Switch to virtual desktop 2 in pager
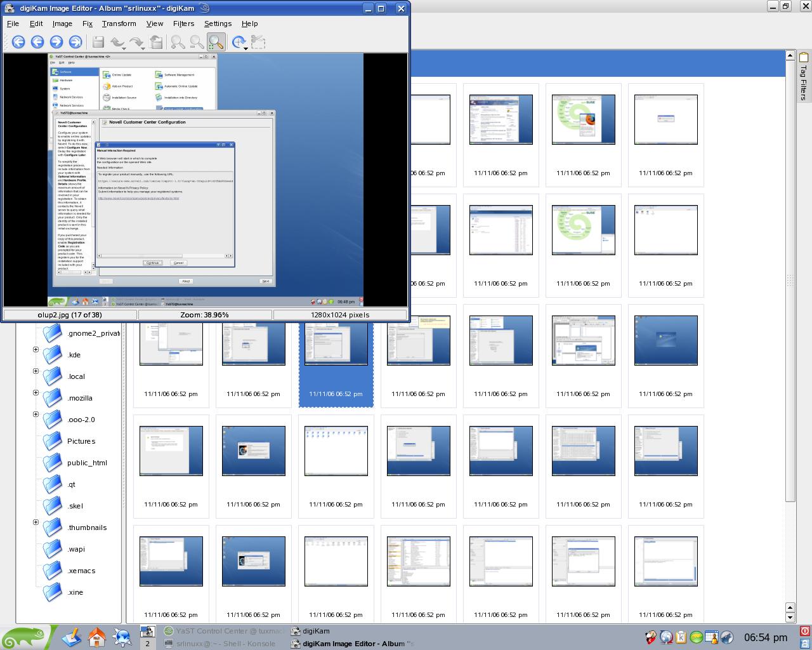This screenshot has width=812, height=650. (x=147, y=644)
